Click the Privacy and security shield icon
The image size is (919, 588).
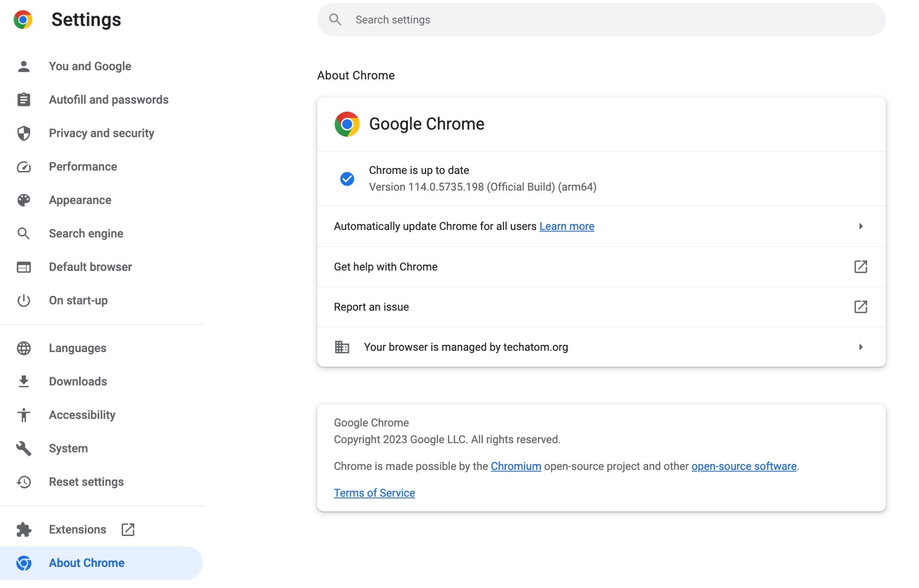tap(23, 133)
